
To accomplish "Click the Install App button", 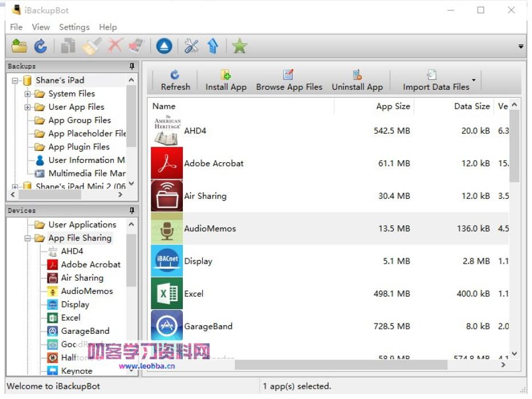I will 226,81.
